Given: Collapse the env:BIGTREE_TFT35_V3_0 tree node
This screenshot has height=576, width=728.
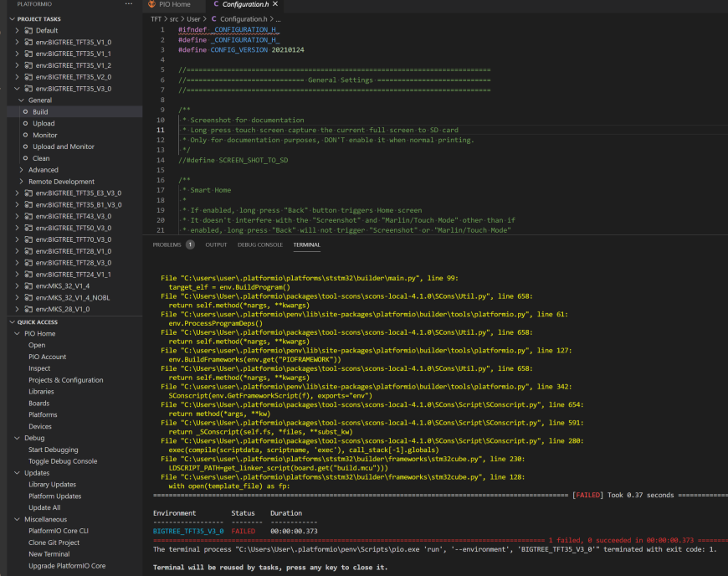Looking at the screenshot, I should click(18, 88).
